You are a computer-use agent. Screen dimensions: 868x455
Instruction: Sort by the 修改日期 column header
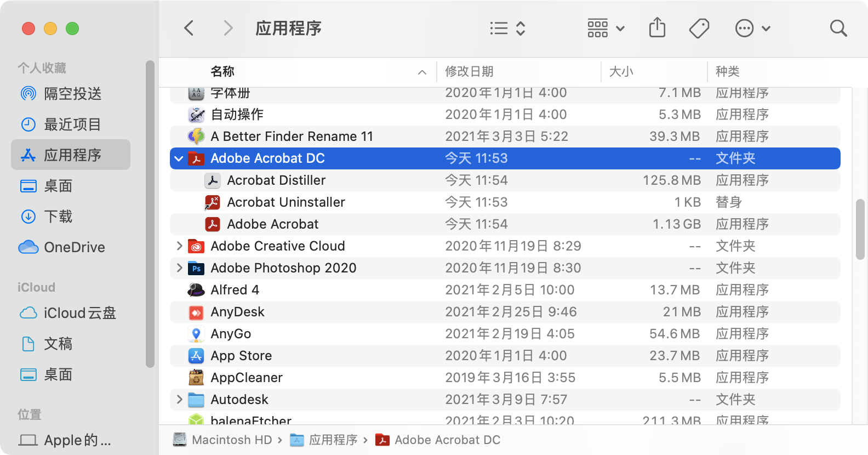coord(469,71)
